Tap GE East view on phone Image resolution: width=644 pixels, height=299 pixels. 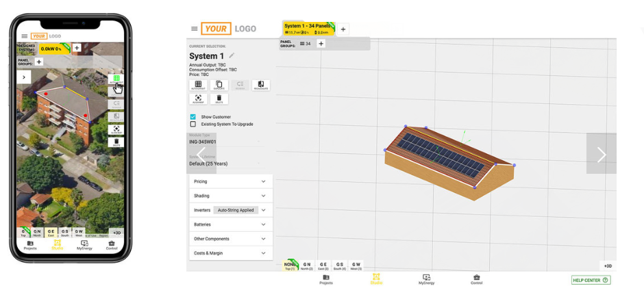(x=51, y=233)
